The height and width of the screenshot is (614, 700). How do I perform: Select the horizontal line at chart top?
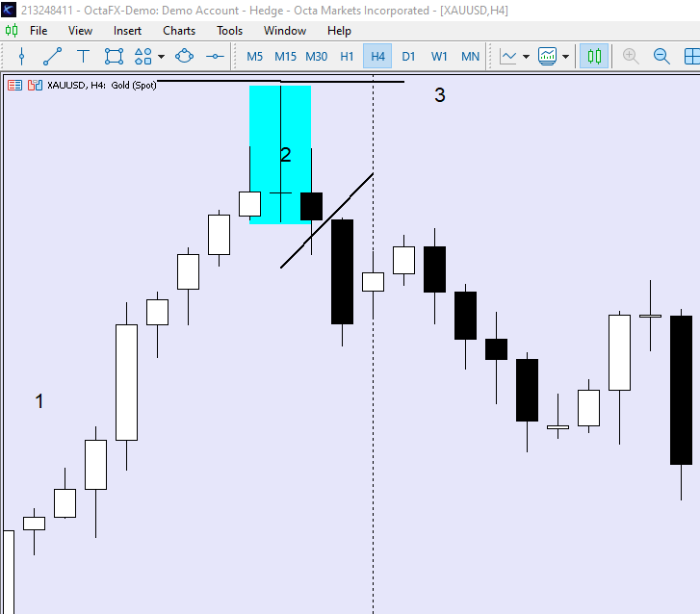[280, 82]
